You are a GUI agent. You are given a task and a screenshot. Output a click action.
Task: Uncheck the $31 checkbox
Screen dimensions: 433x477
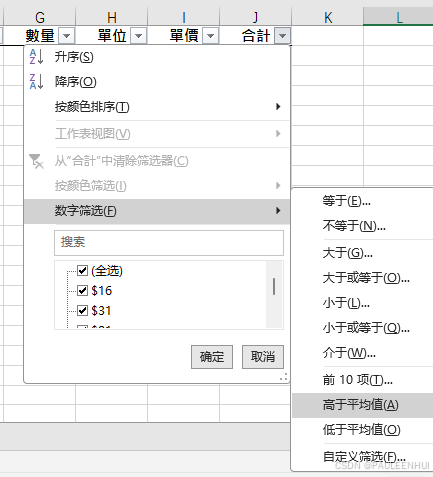[x=82, y=310]
